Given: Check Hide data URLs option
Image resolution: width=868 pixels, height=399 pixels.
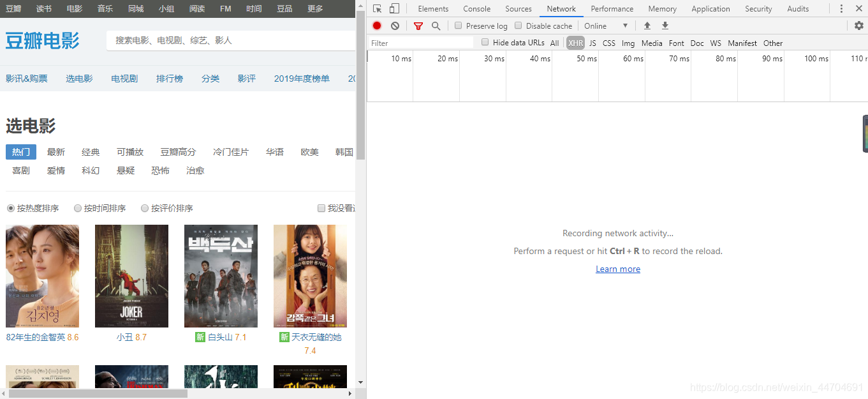Looking at the screenshot, I should coord(485,42).
